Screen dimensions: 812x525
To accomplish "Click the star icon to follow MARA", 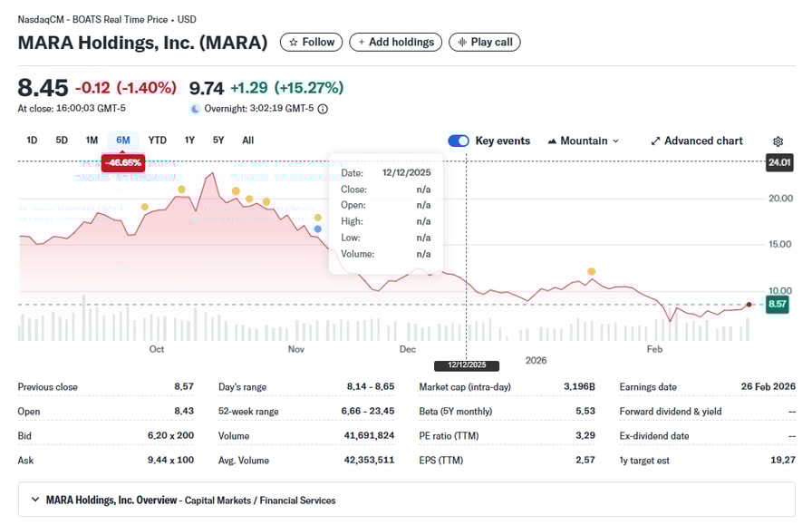I will [293, 42].
